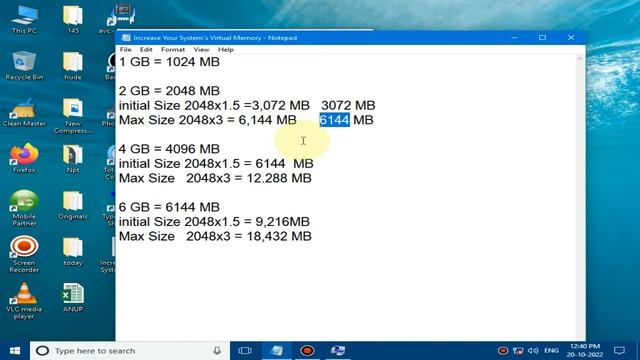Open the Format menu
Screen dimensions: 640x360
pyautogui.click(x=173, y=49)
